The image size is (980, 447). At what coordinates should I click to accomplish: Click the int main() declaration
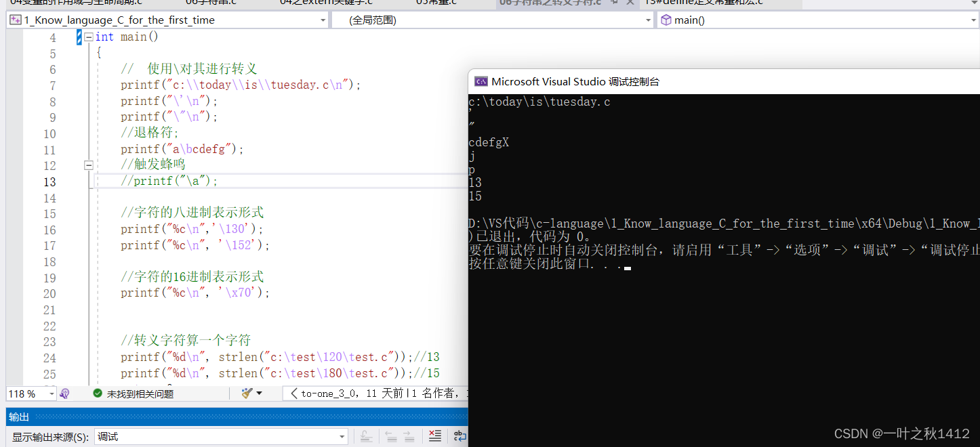tap(127, 37)
